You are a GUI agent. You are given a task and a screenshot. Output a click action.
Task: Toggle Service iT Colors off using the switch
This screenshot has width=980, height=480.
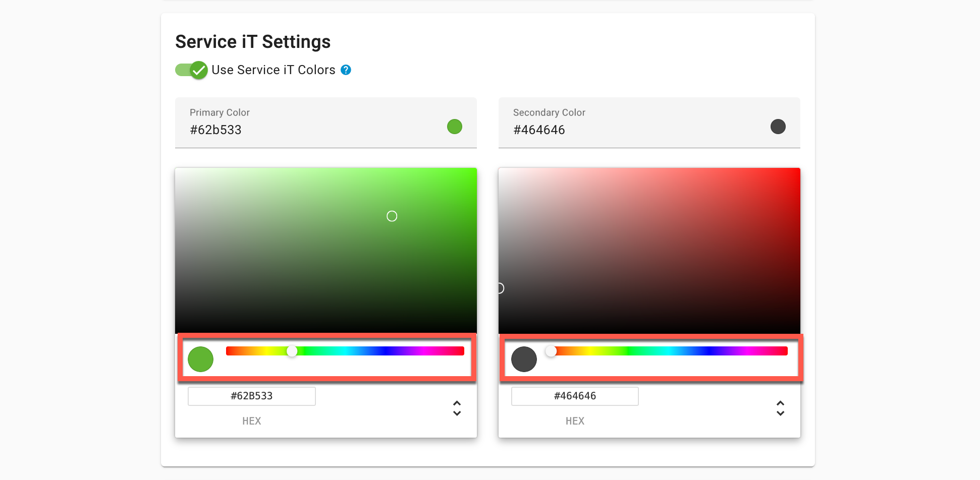(191, 70)
